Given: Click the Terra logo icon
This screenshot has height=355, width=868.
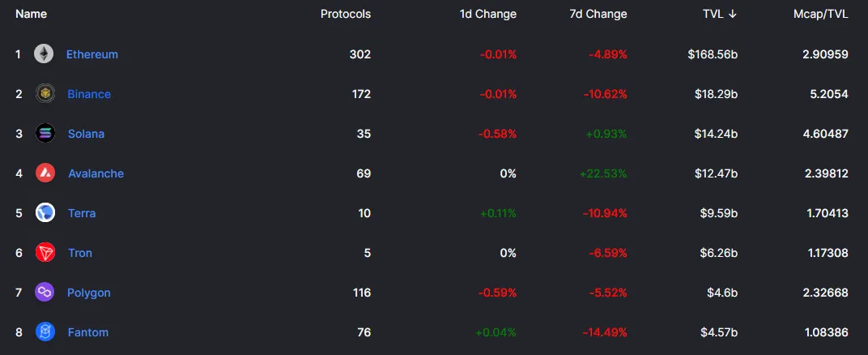Looking at the screenshot, I should [45, 213].
